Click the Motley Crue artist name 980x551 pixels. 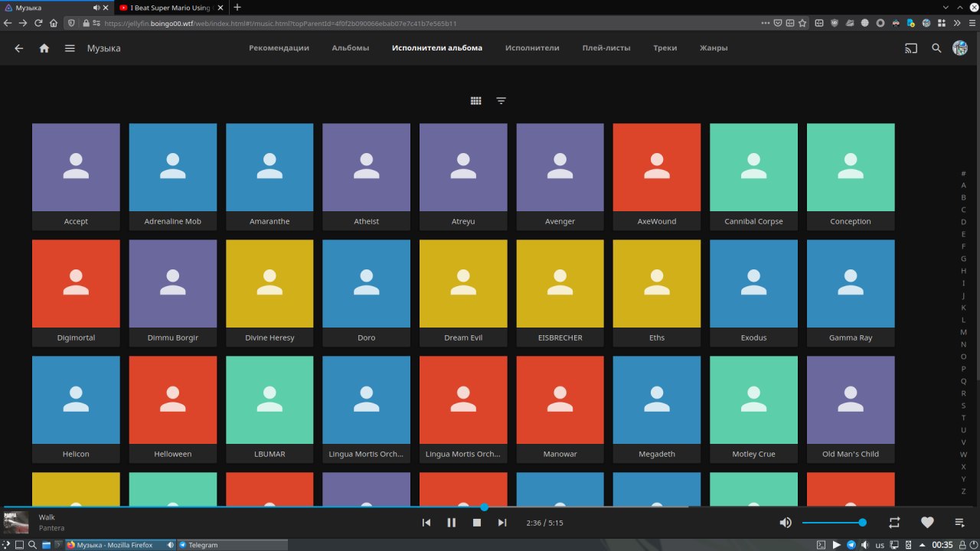(753, 454)
